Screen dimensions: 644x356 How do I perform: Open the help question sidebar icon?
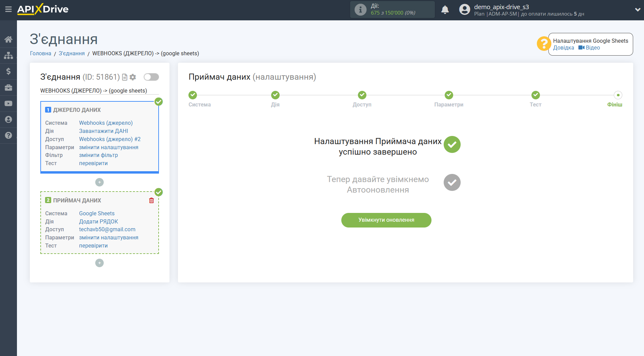(x=8, y=135)
